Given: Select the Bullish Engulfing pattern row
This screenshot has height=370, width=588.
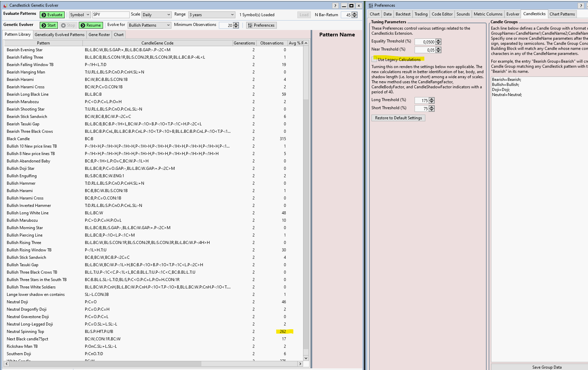Looking at the screenshot, I should coord(153,176).
